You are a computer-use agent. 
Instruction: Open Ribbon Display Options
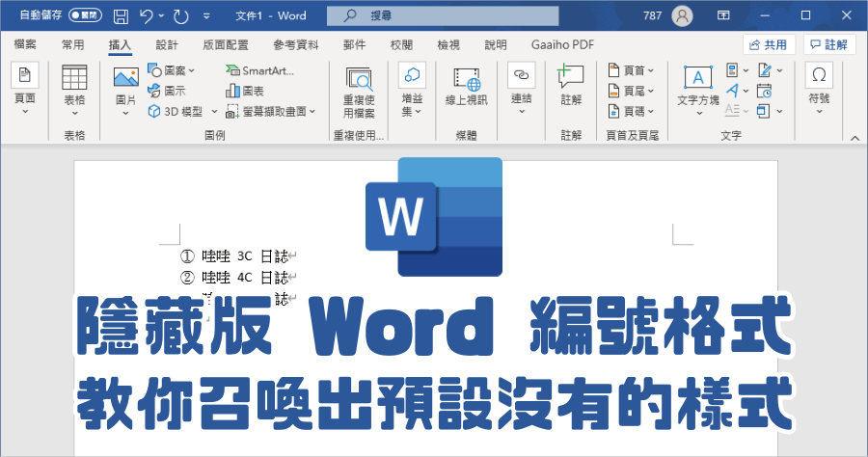coord(723,15)
